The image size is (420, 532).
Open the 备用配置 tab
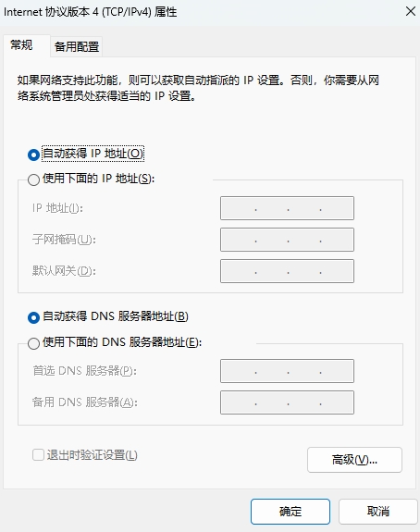coord(77,46)
